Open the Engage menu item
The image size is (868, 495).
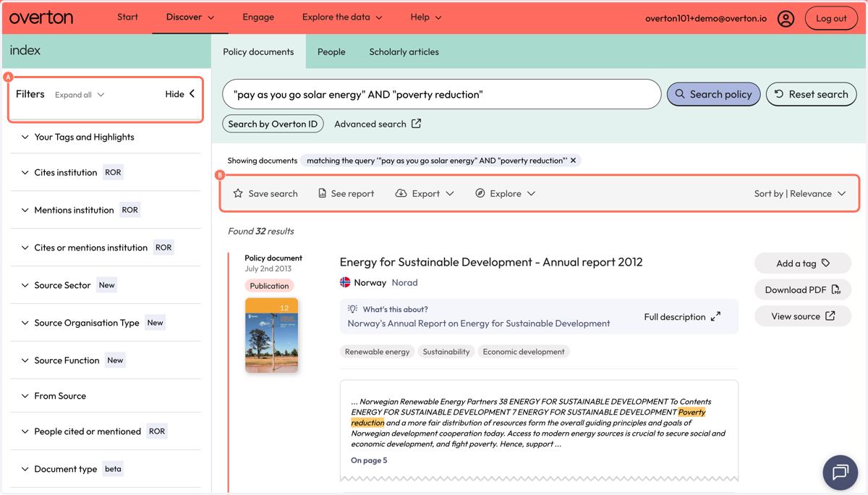258,17
